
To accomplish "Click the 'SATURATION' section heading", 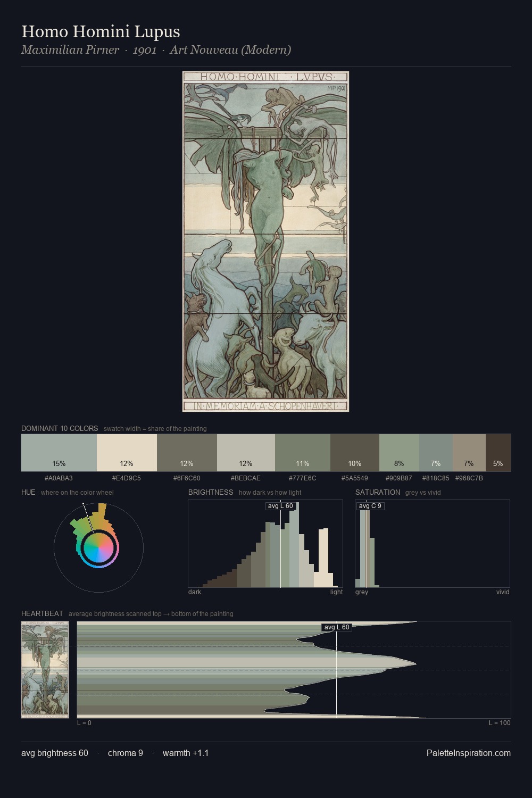I will [x=378, y=492].
